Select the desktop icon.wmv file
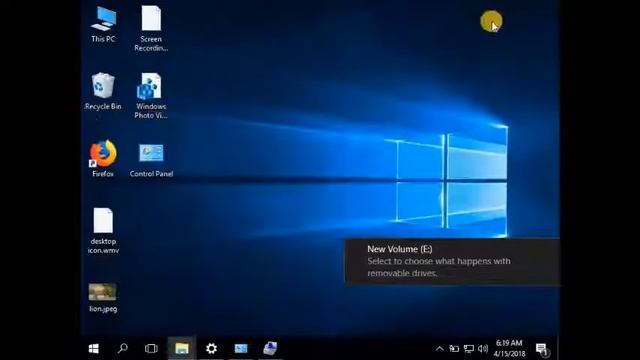The width and height of the screenshot is (640, 360). coord(103,231)
